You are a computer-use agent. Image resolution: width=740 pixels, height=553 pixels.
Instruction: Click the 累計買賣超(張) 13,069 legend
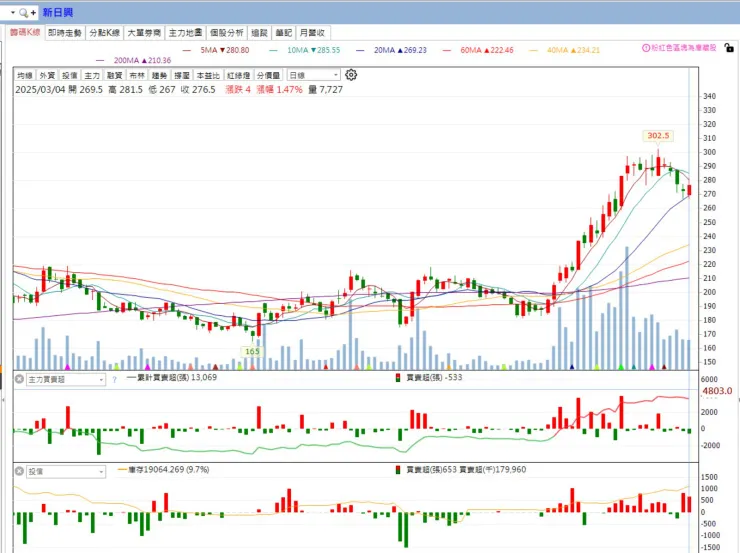tap(172, 377)
